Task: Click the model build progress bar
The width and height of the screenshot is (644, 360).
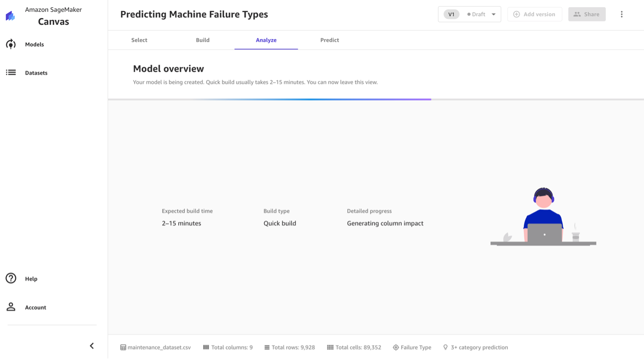Action: coord(315,99)
